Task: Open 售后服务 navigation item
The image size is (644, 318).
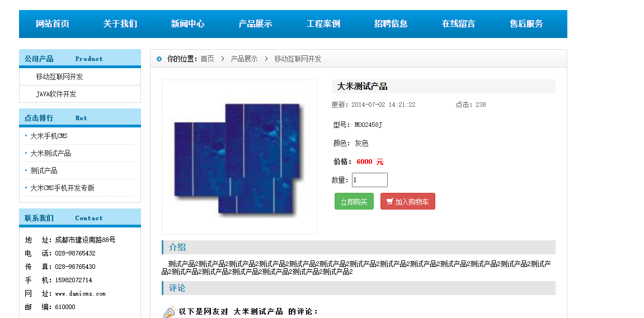Action: [526, 24]
